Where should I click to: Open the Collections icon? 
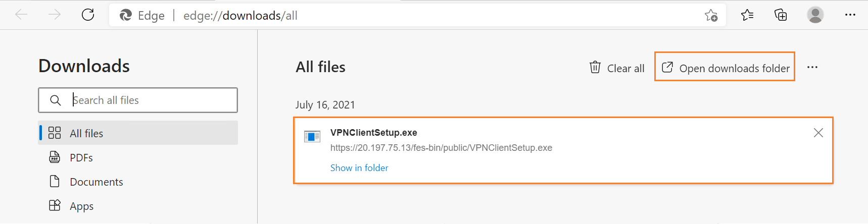[781, 15]
